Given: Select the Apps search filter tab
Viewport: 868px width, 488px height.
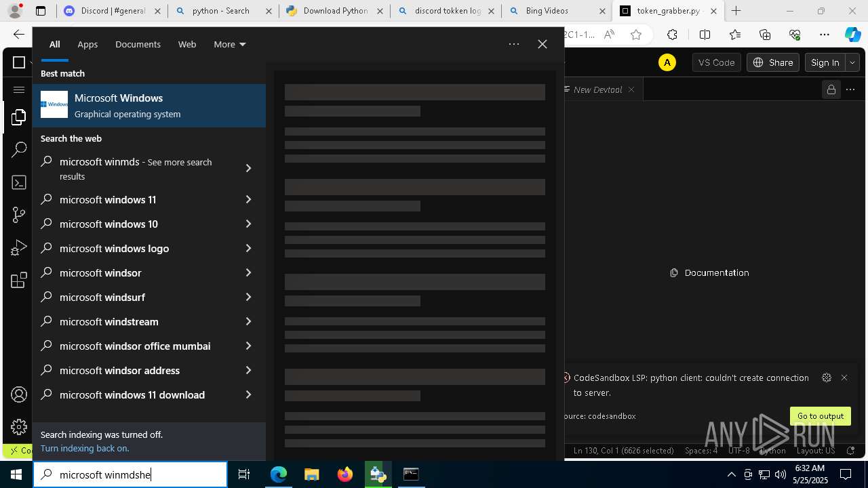Looking at the screenshot, I should [87, 44].
